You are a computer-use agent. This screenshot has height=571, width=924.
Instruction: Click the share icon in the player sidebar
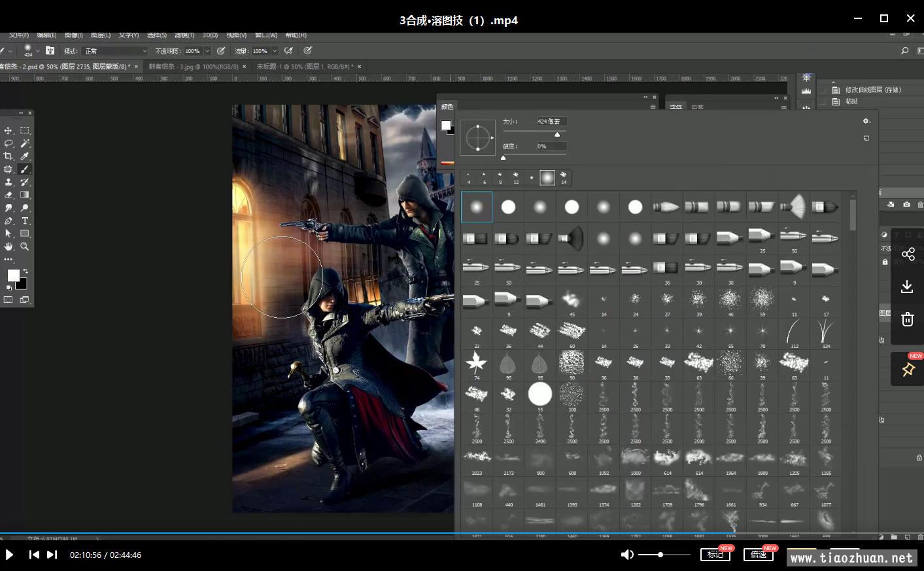[x=908, y=254]
